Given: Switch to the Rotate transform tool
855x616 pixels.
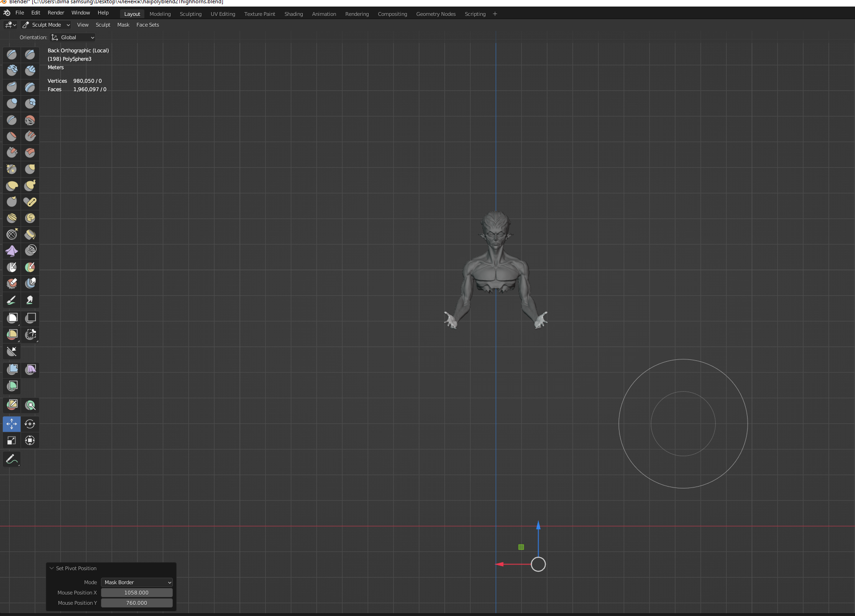Looking at the screenshot, I should coord(30,424).
